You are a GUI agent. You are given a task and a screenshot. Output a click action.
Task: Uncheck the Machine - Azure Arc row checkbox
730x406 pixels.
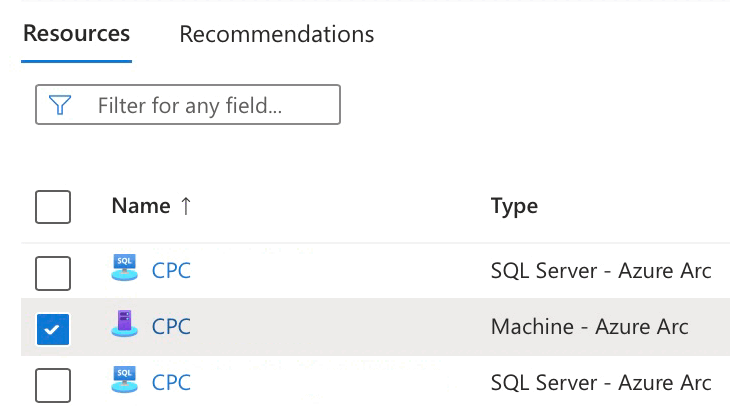(53, 328)
